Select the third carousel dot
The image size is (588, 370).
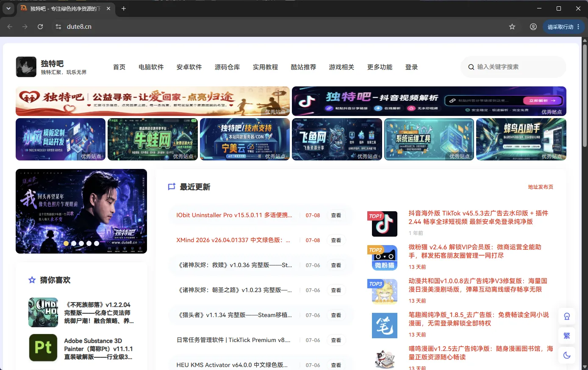(x=81, y=243)
